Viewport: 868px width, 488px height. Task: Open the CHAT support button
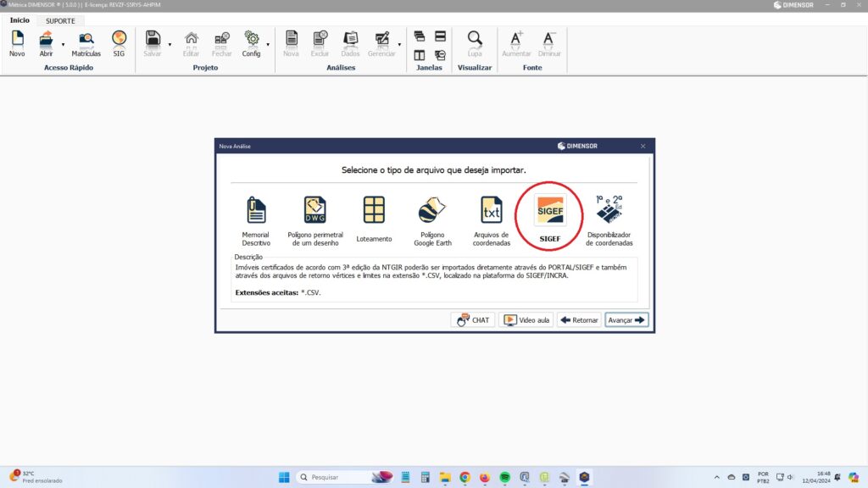(473, 319)
